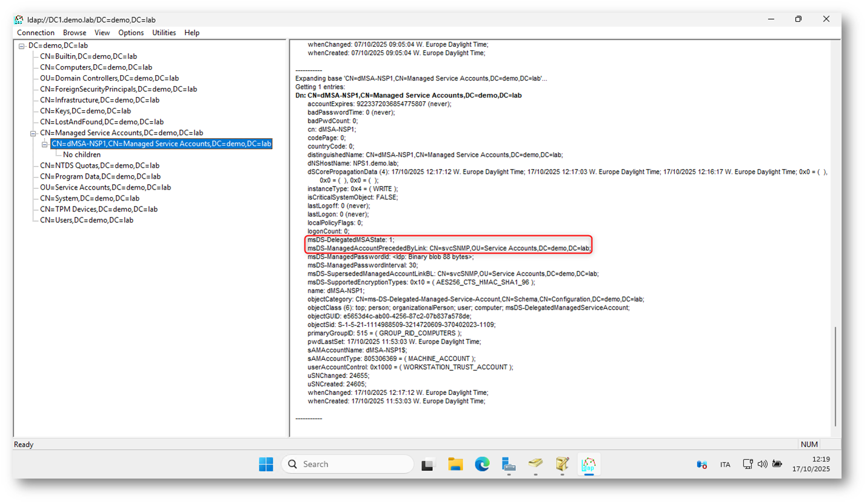Open the Utilities menu
867x504 pixels.
tap(164, 33)
